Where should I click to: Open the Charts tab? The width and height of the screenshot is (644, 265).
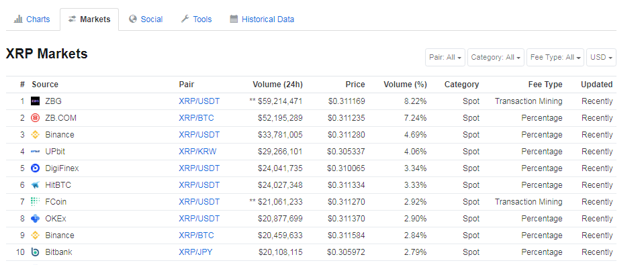click(32, 19)
